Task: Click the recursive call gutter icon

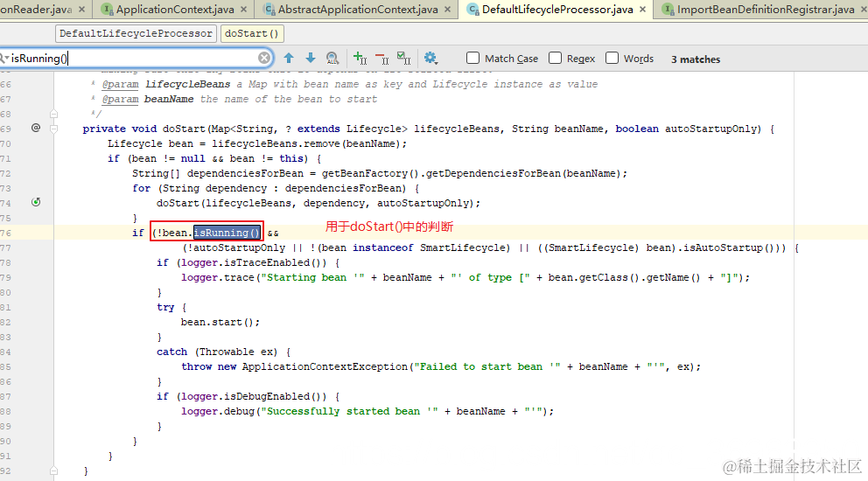Action: point(36,202)
